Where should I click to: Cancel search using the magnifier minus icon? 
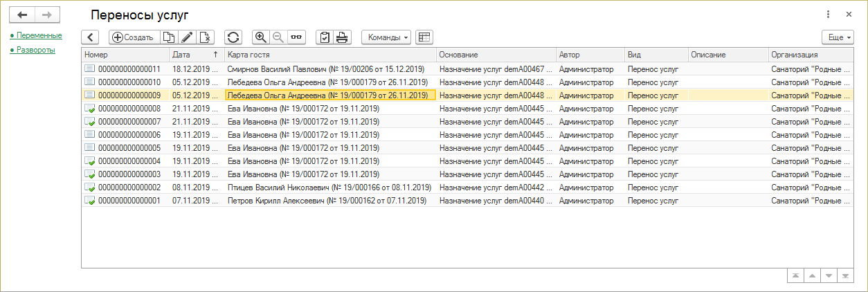pos(279,37)
